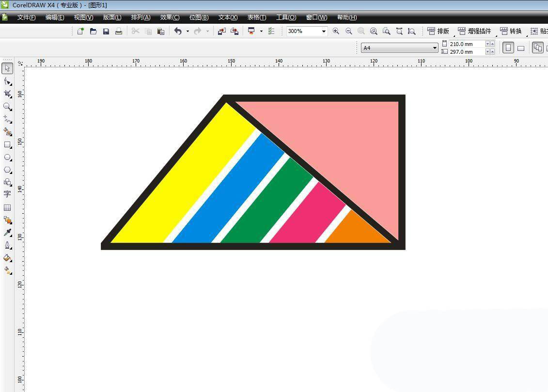The image size is (548, 392).
Task: Open the undo history dropdown arrow
Action: point(188,31)
